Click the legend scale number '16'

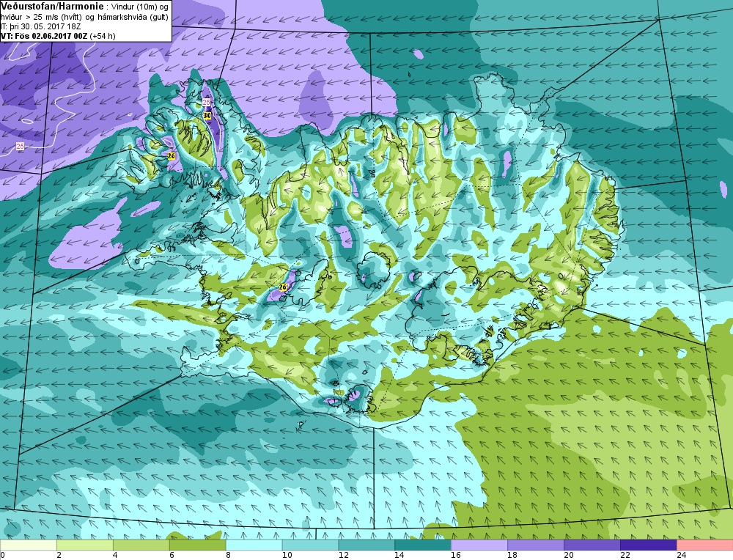456,555
